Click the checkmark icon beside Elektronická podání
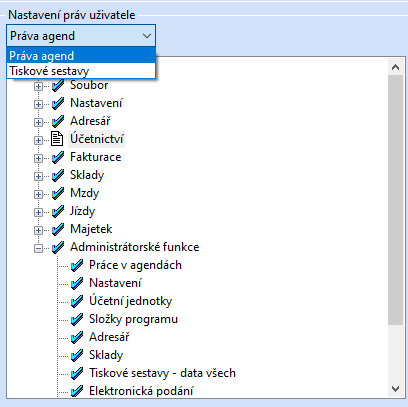The width and height of the screenshot is (408, 407). coord(77,391)
